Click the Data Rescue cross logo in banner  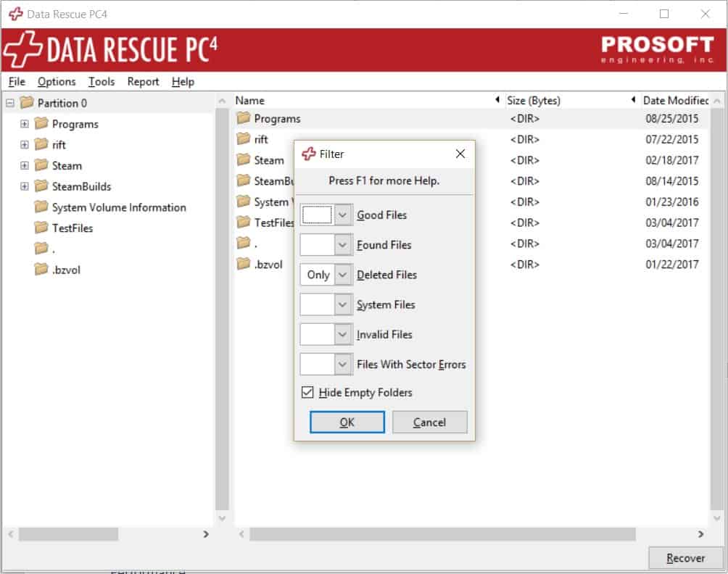coord(22,49)
